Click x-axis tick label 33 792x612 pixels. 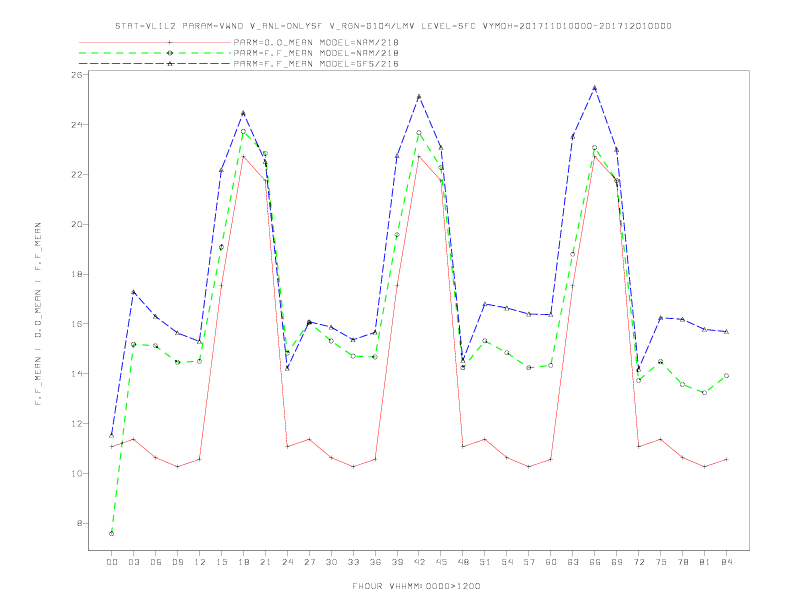pos(353,562)
